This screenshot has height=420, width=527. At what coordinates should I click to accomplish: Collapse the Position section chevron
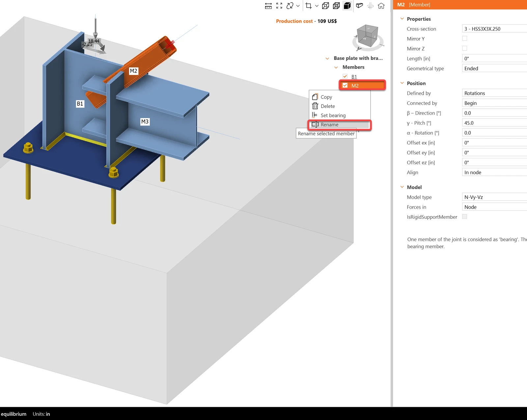click(x=402, y=83)
